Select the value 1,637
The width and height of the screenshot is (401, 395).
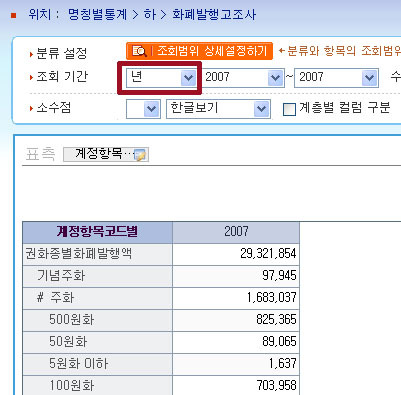pyautogui.click(x=283, y=364)
